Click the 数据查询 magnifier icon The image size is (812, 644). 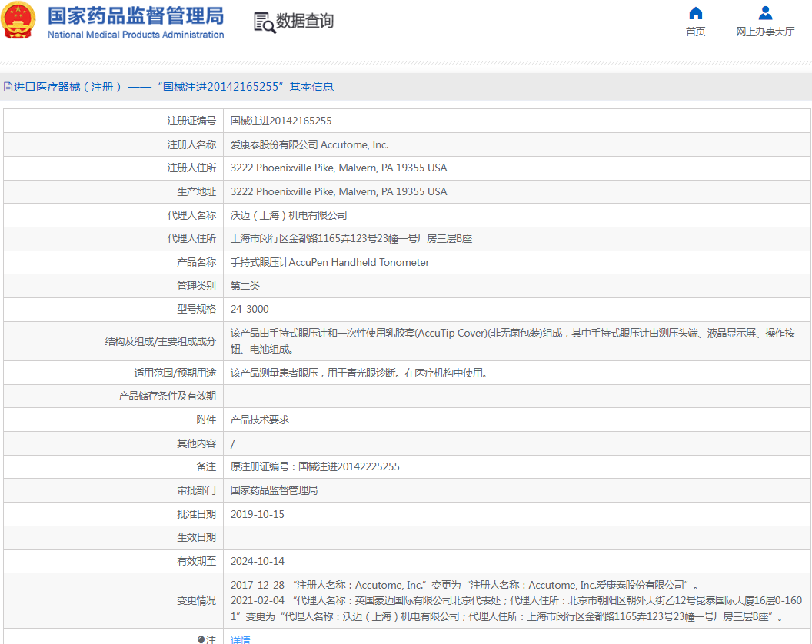pyautogui.click(x=264, y=22)
